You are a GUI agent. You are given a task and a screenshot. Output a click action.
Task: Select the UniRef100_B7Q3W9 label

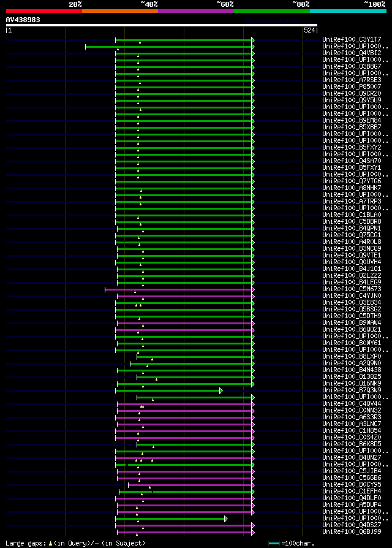352,390
